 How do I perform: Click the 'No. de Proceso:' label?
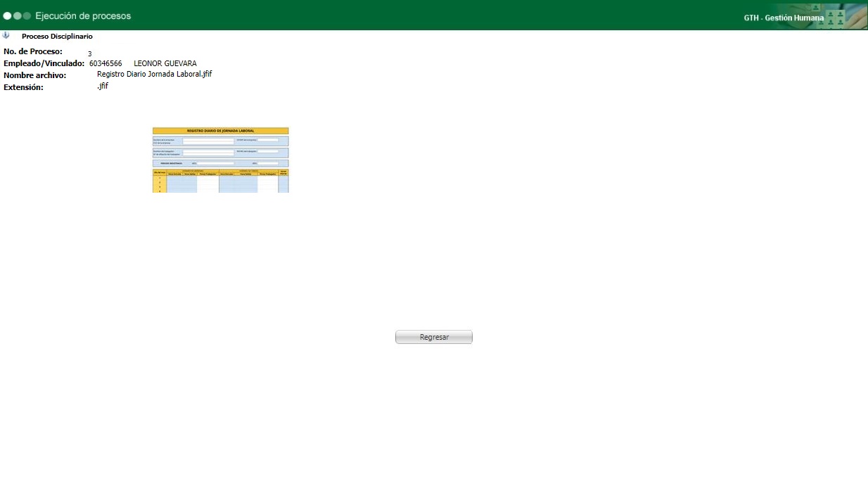click(x=33, y=51)
